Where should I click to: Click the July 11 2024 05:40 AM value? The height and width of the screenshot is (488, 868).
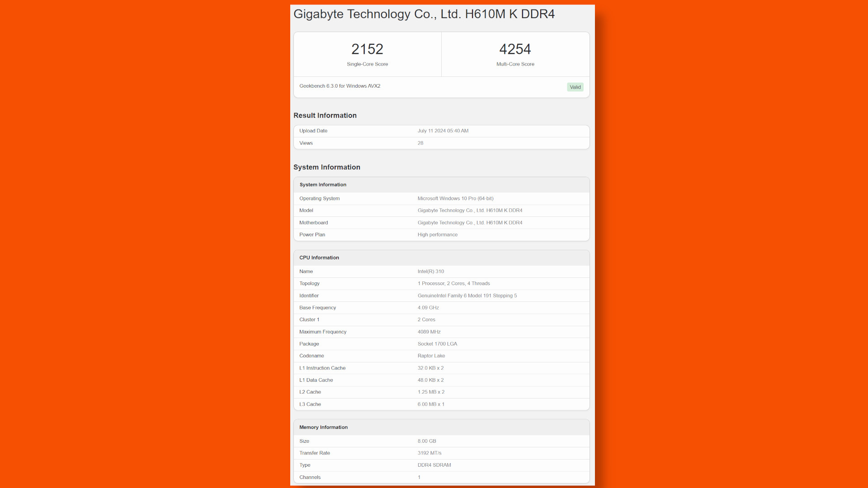click(443, 131)
